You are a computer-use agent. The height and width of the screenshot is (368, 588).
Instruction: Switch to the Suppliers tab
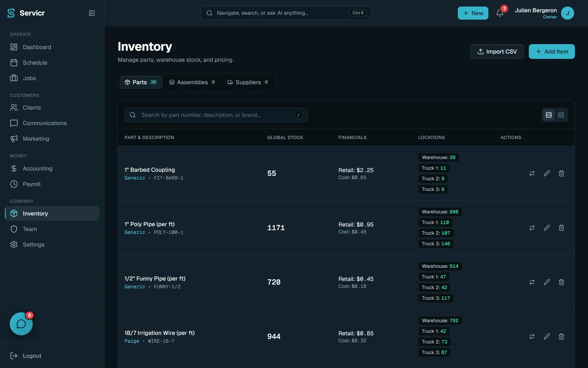(x=248, y=82)
